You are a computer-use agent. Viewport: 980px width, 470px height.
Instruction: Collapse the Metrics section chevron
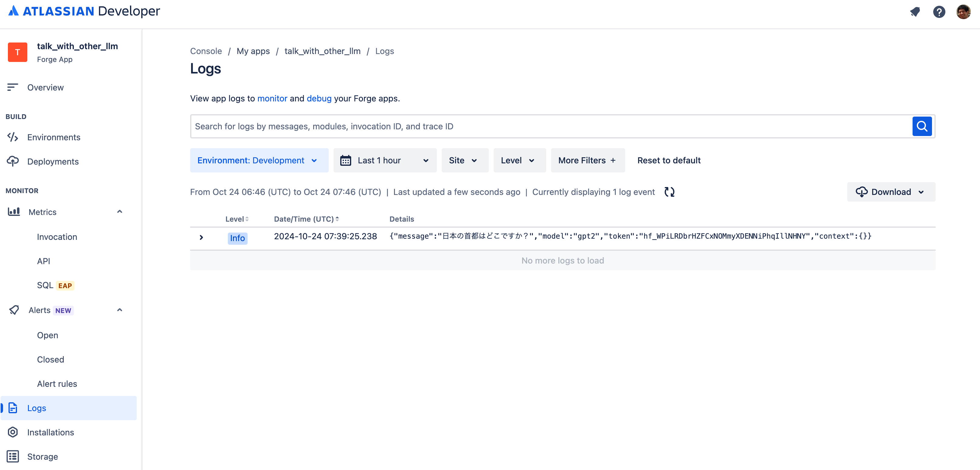[119, 212]
